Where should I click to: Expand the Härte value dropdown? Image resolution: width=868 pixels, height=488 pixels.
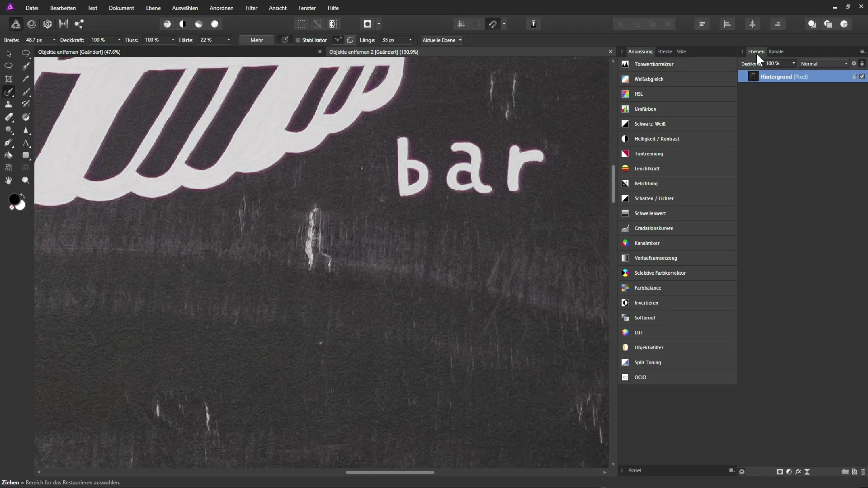(228, 40)
